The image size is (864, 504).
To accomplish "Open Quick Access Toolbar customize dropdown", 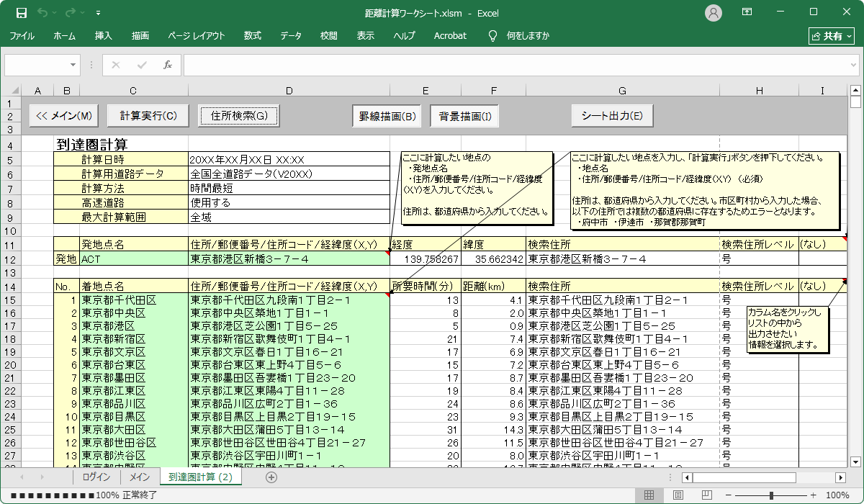I will coord(98,13).
